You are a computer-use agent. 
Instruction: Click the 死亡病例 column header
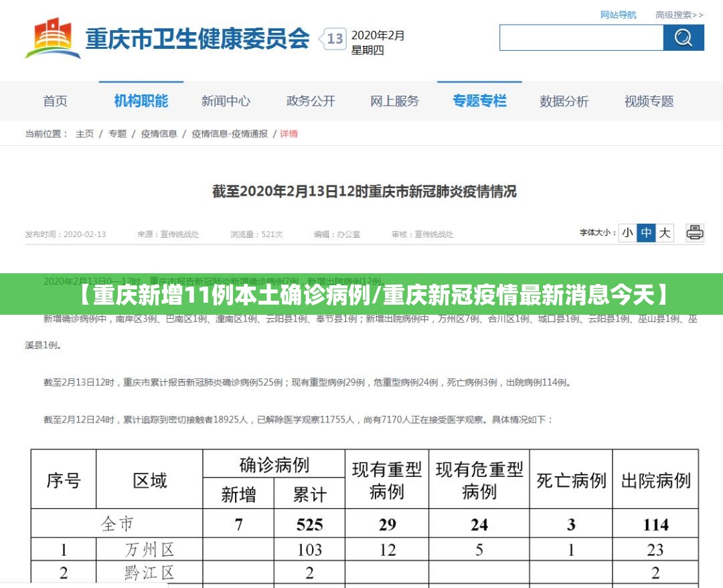pyautogui.click(x=571, y=480)
